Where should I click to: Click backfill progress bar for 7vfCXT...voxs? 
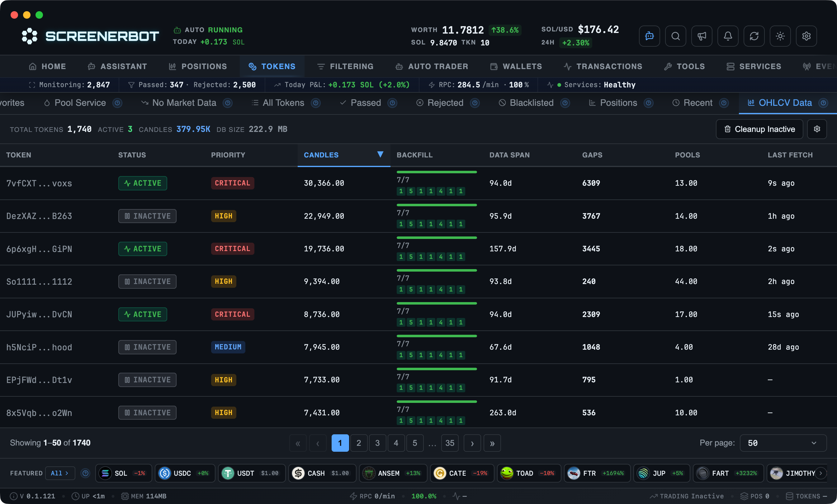point(437,172)
